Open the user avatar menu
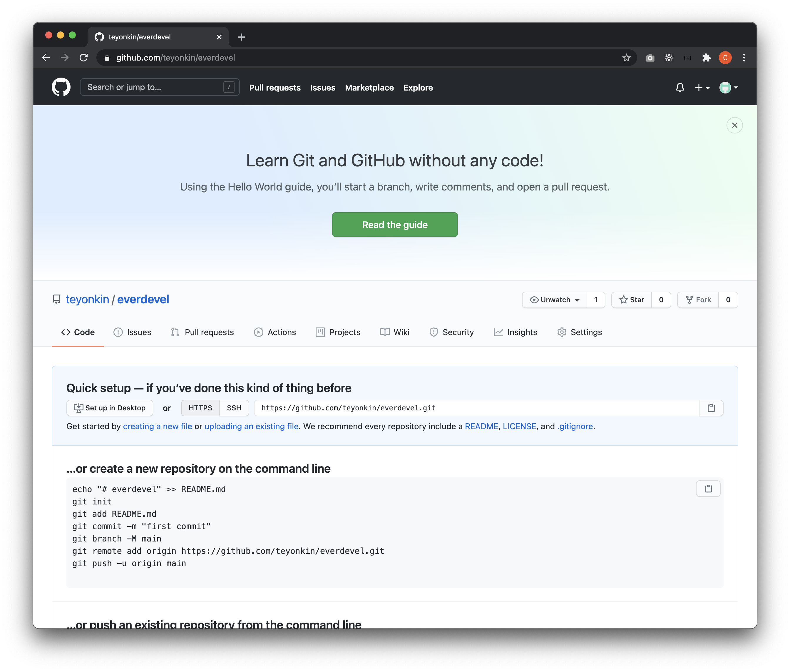 [x=728, y=88]
